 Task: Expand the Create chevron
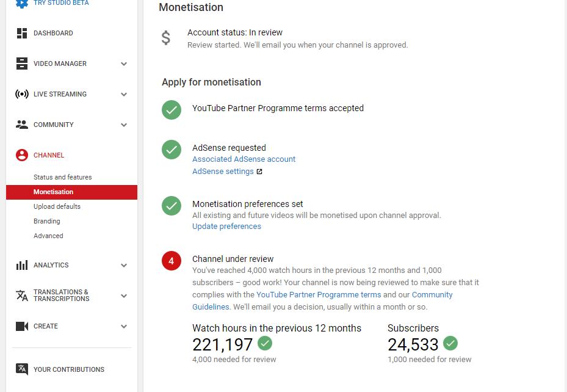pos(124,327)
